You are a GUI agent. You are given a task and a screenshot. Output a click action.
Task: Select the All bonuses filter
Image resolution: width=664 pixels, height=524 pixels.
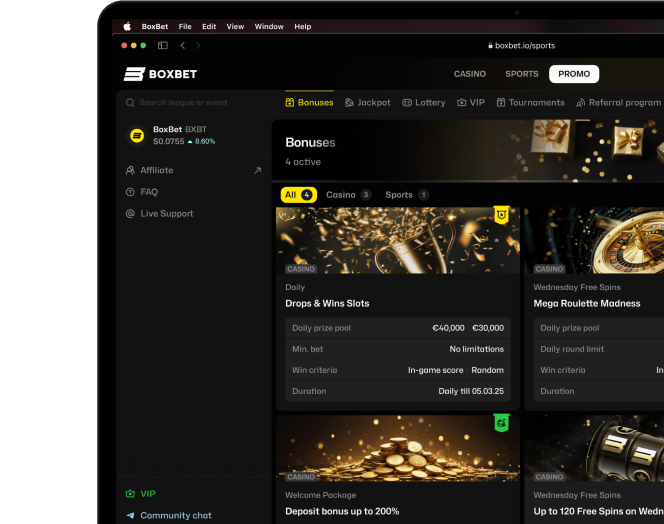pyautogui.click(x=299, y=195)
